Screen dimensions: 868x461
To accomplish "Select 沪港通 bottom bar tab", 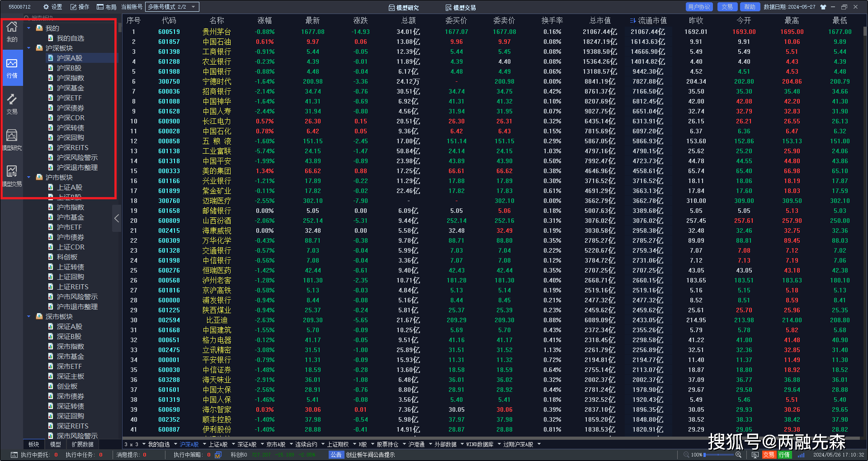I will (x=416, y=444).
